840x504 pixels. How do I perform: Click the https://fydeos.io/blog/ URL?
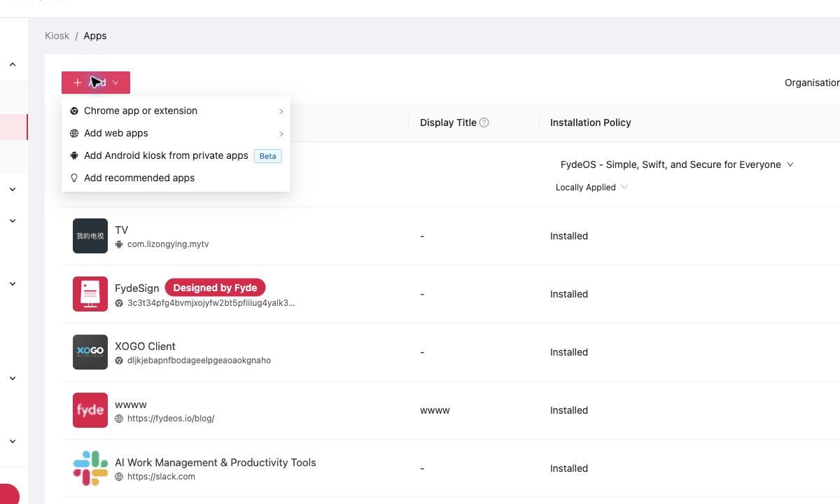(171, 419)
